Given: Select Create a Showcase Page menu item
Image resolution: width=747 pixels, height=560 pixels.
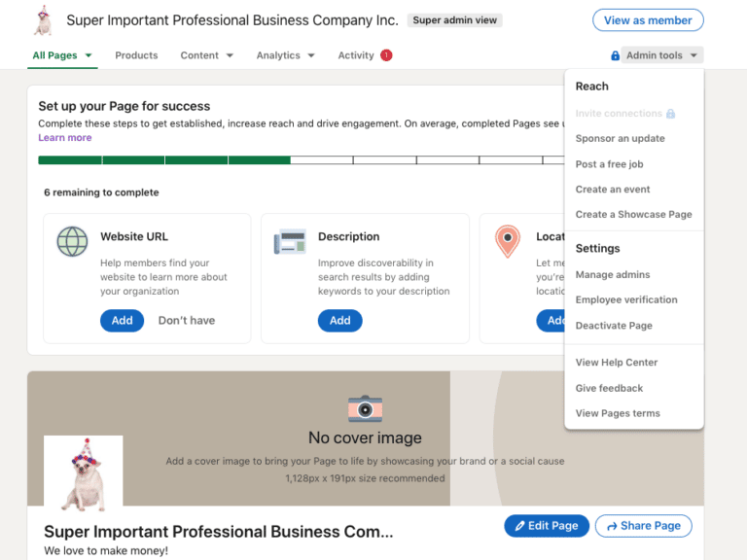Looking at the screenshot, I should 633,214.
